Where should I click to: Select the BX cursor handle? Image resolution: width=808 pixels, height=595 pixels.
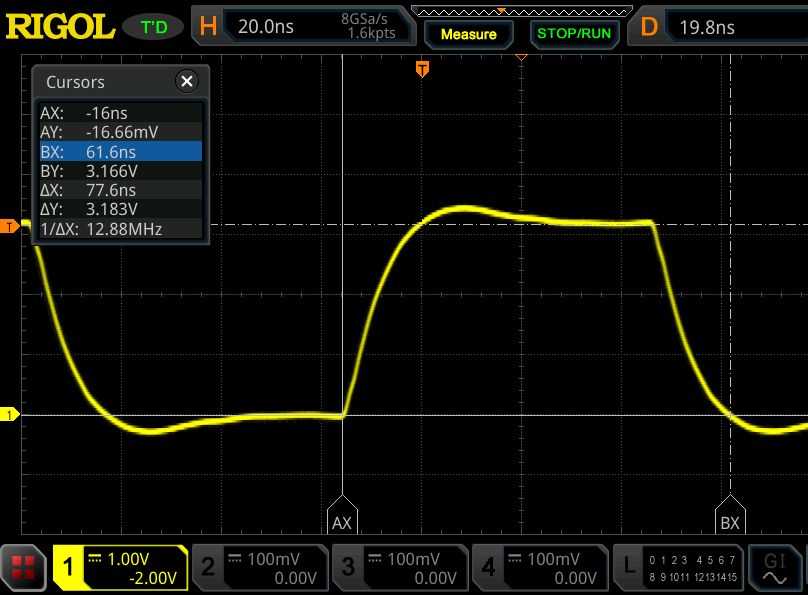point(730,515)
